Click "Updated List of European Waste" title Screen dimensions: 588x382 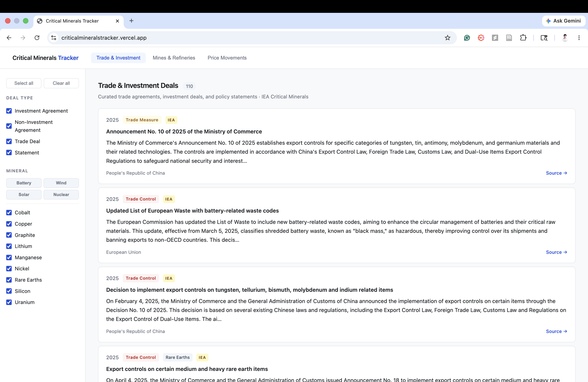[192, 211]
